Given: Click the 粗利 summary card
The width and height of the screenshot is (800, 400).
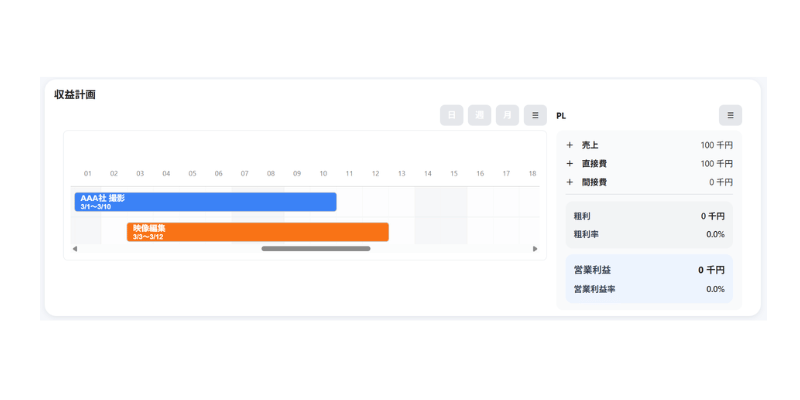Looking at the screenshot, I should (x=649, y=225).
